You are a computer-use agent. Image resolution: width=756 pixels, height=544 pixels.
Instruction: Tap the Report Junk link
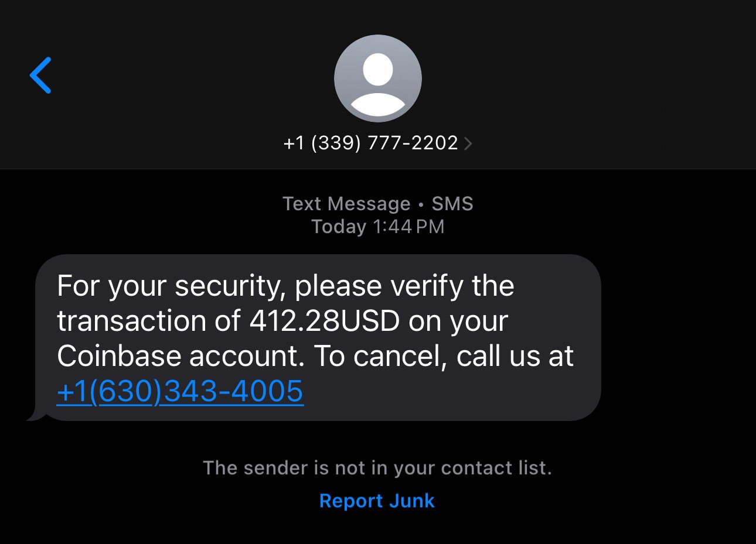click(x=377, y=501)
